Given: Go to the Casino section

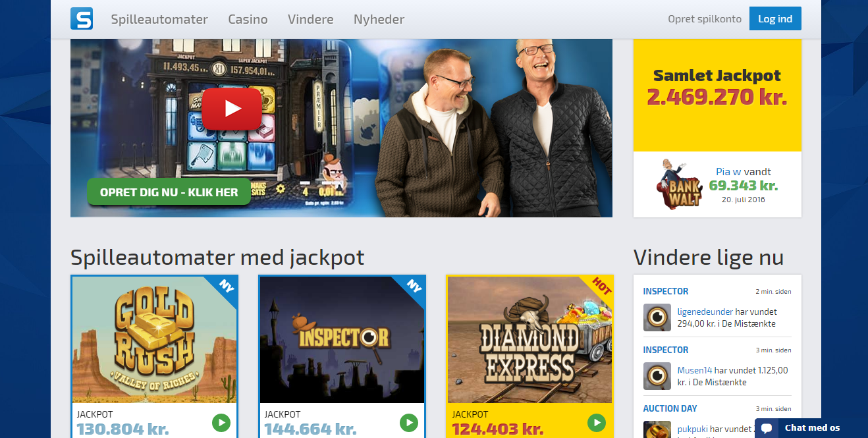Looking at the screenshot, I should click(248, 19).
